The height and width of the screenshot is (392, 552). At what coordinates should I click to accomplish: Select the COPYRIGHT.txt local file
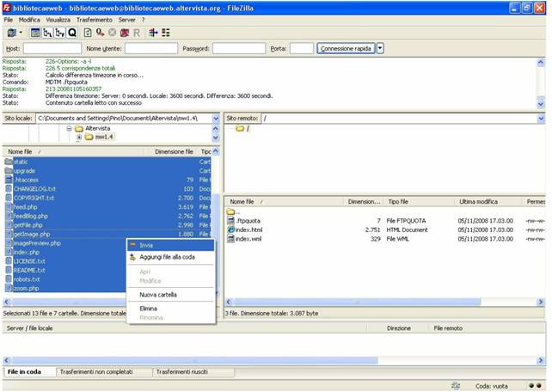pos(107,198)
